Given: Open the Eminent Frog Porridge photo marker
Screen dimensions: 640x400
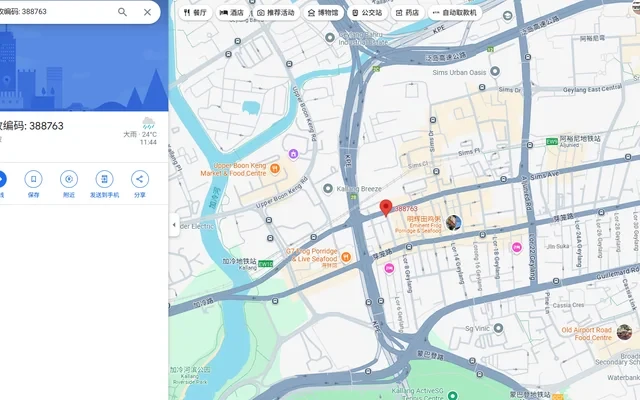Looking at the screenshot, I should (x=453, y=223).
